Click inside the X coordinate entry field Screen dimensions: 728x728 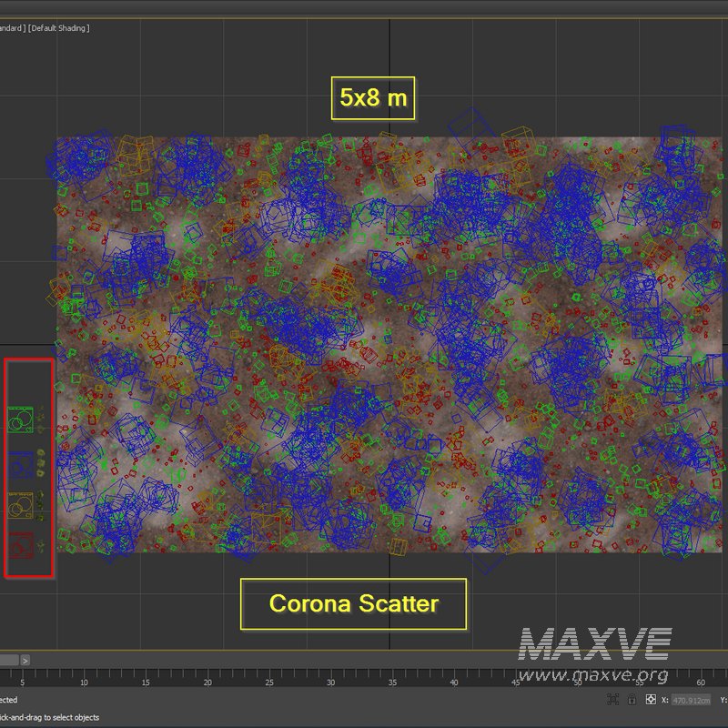(x=692, y=700)
